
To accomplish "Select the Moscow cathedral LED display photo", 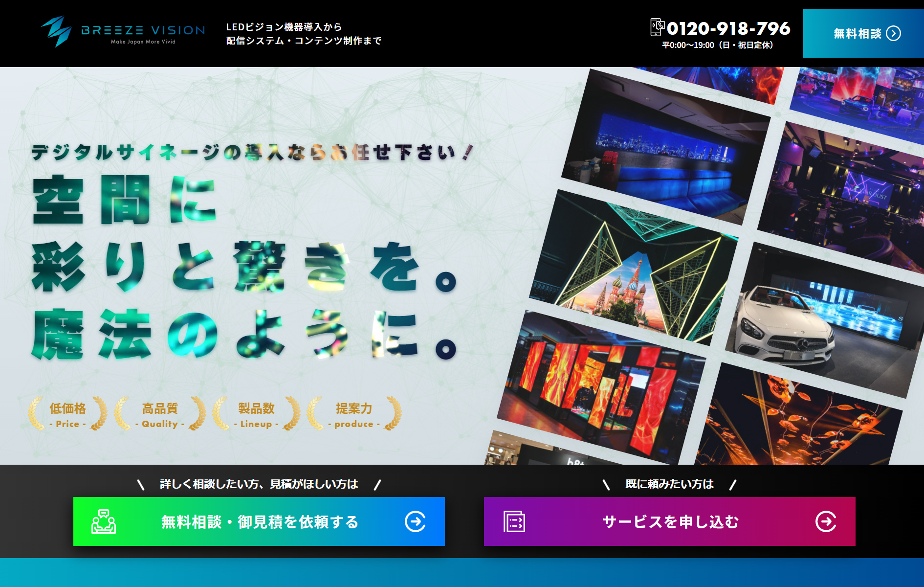I will pyautogui.click(x=633, y=267).
